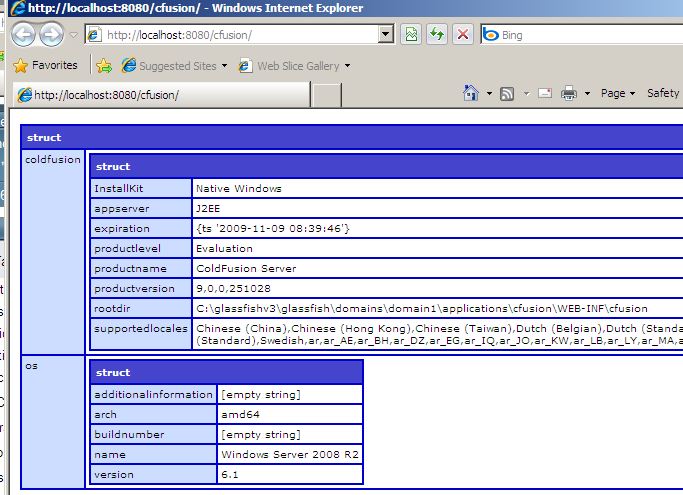Open the Safety menu

(663, 93)
